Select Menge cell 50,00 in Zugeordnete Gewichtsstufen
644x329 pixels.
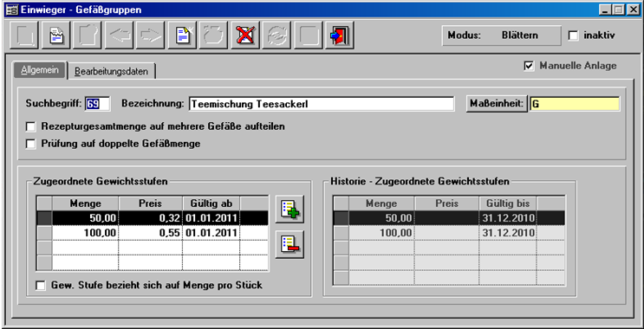pos(86,217)
